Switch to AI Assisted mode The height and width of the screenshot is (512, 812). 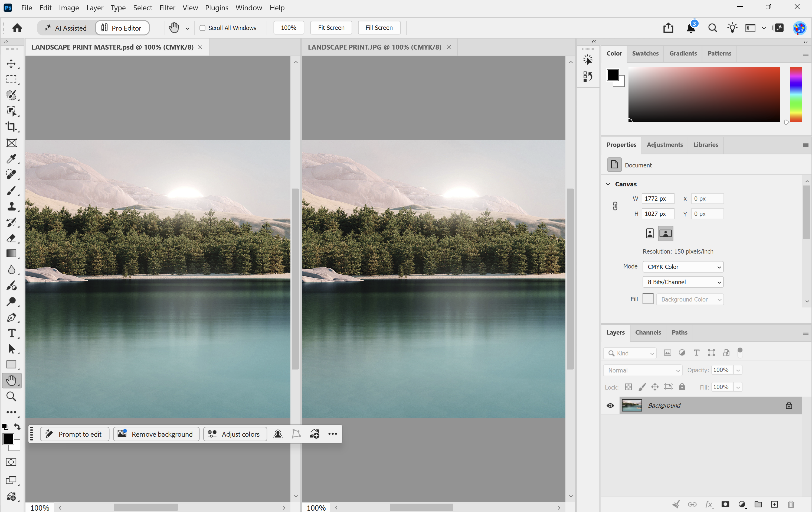coord(66,28)
